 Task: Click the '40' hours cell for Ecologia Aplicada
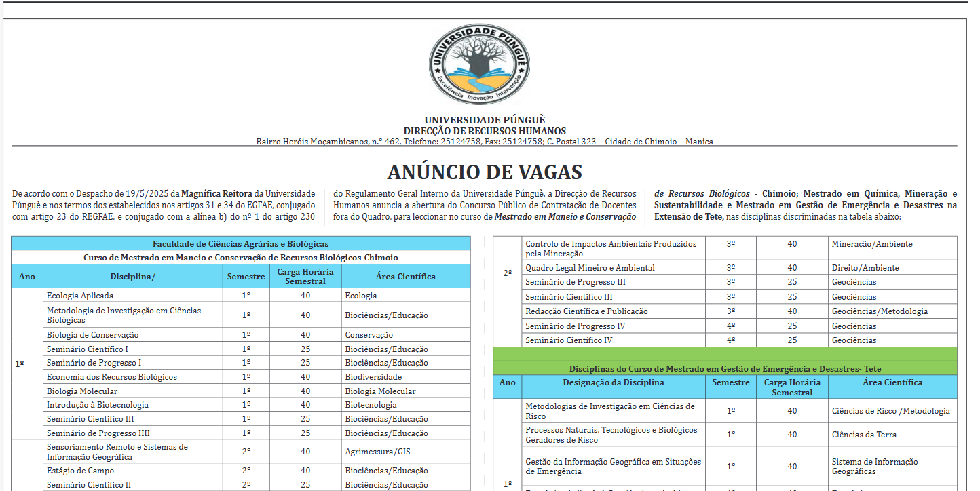click(x=305, y=296)
